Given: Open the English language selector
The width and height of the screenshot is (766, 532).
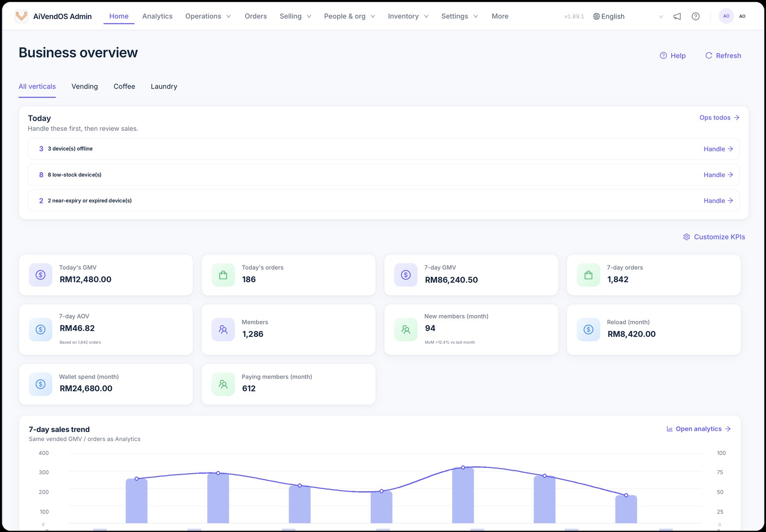Looking at the screenshot, I should coord(628,16).
